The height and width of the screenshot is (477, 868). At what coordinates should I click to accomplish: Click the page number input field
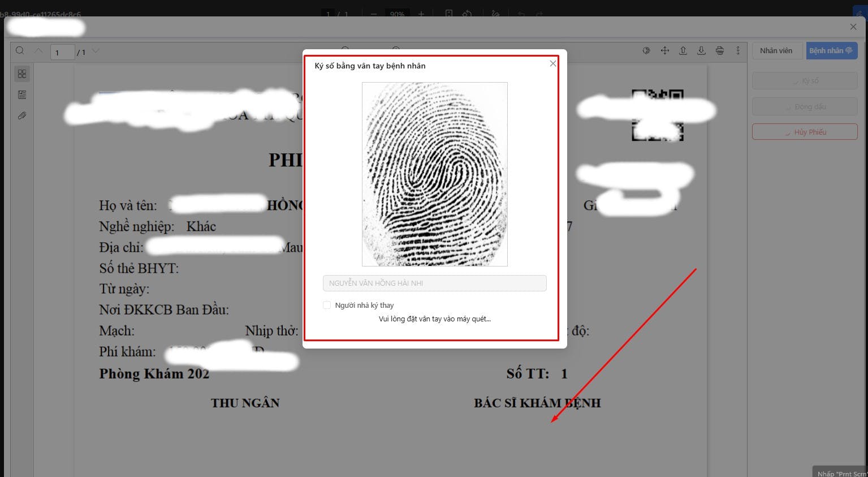click(63, 52)
